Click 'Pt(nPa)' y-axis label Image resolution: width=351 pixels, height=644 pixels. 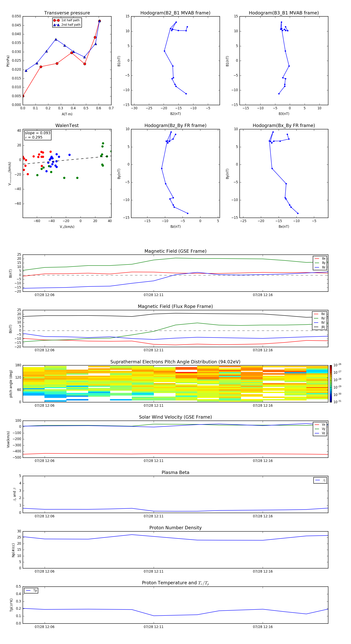[8, 61]
